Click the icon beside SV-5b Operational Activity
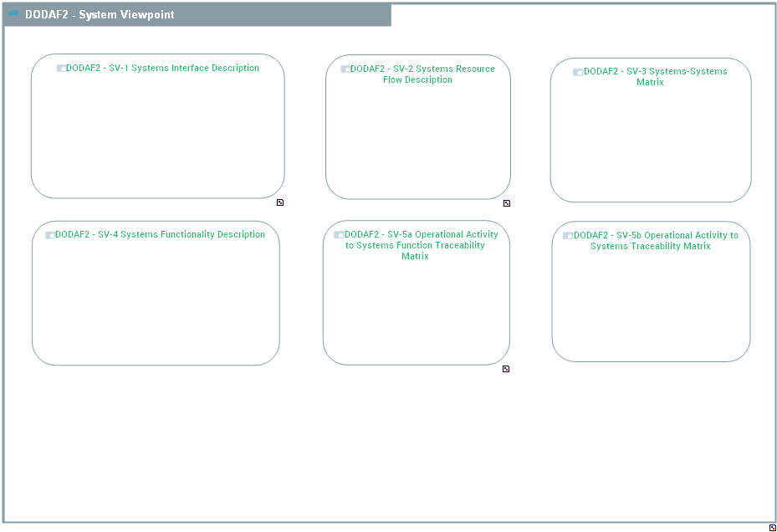777x532 pixels. click(x=568, y=236)
